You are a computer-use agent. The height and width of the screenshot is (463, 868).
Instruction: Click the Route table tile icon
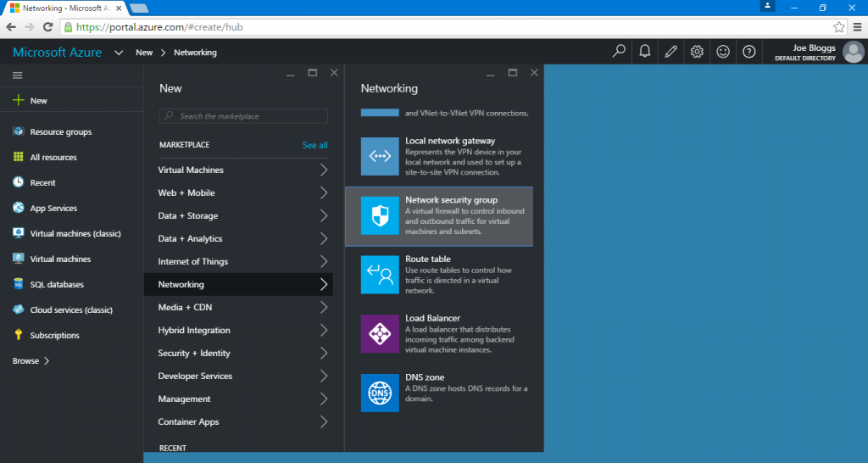pyautogui.click(x=380, y=275)
